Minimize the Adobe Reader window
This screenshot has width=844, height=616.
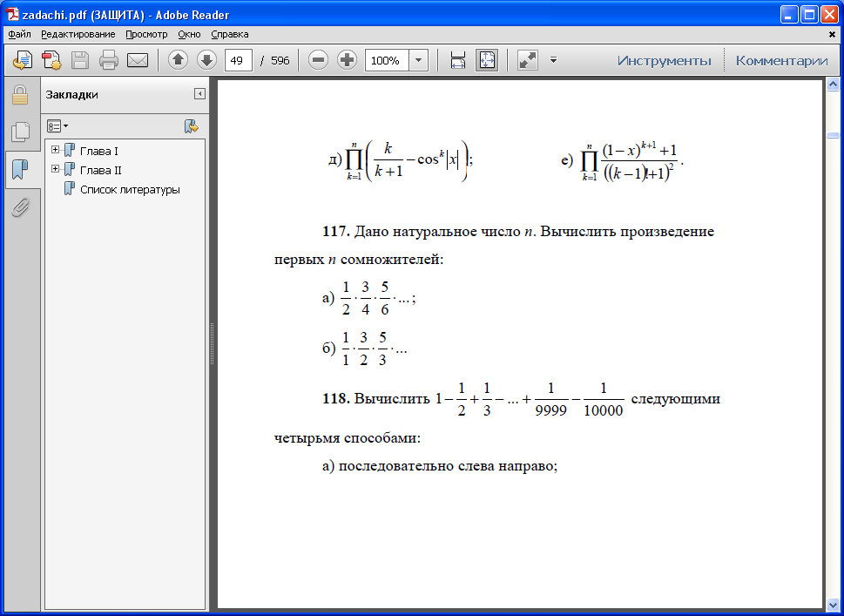(790, 15)
